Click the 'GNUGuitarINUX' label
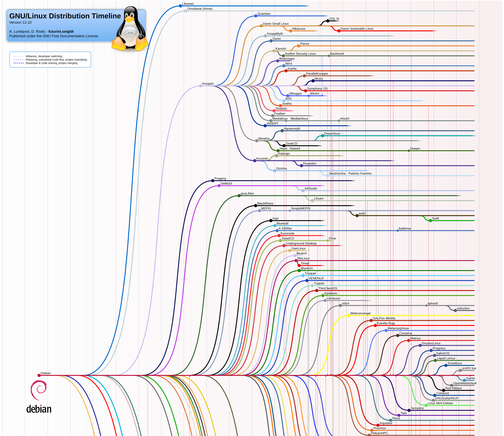The height and width of the screenshot is (436, 504). click(447, 398)
